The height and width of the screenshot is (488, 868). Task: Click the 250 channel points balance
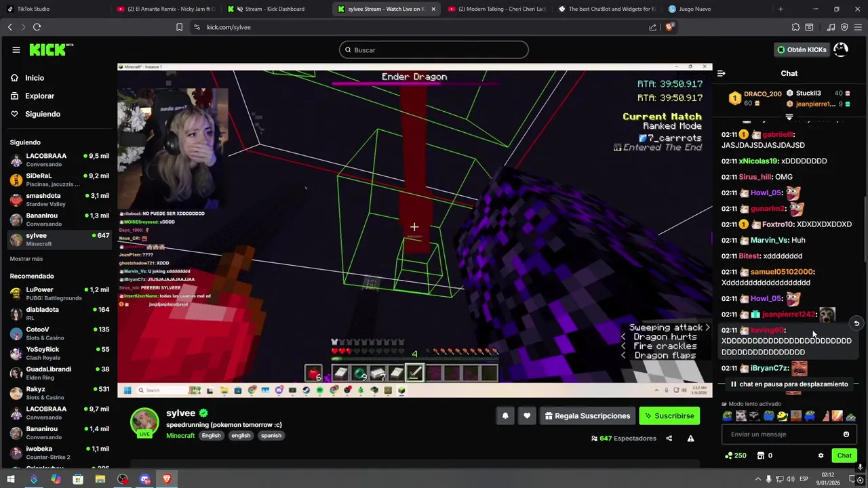736,455
